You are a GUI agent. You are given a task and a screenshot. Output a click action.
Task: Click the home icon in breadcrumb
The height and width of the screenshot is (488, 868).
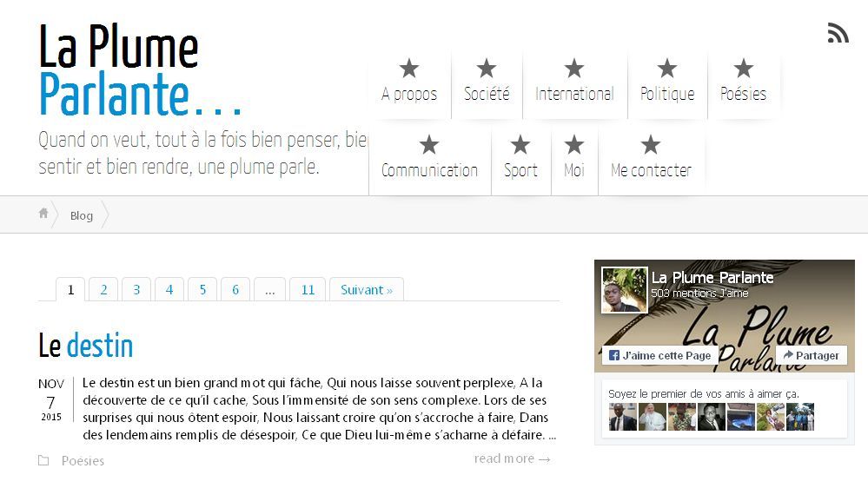[x=43, y=214]
